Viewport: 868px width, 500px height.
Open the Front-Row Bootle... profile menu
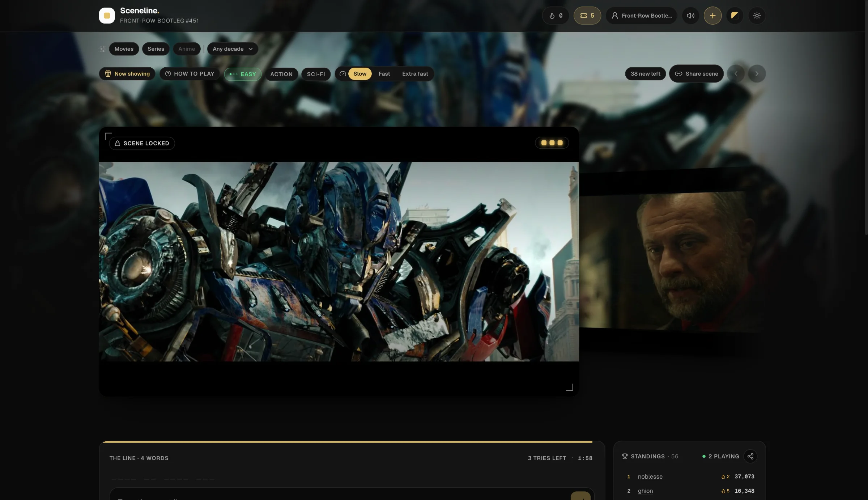point(641,16)
